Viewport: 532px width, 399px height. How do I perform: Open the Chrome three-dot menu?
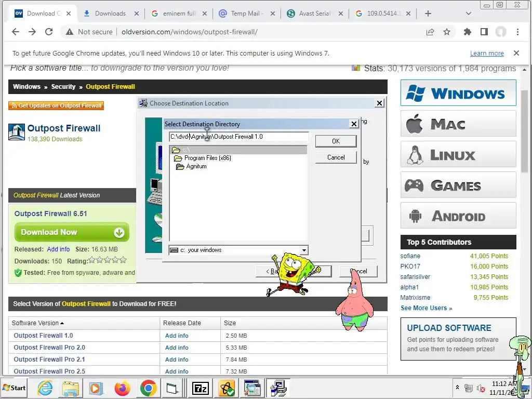(517, 32)
